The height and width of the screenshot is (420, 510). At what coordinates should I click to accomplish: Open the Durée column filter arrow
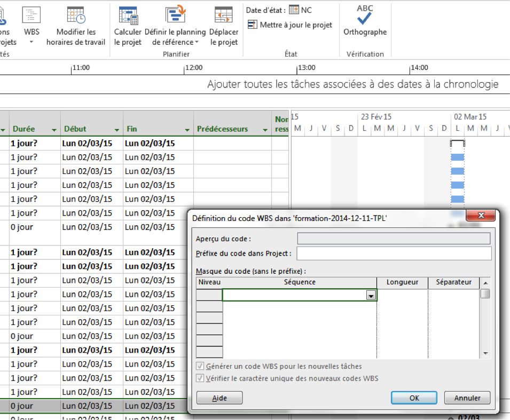point(54,130)
